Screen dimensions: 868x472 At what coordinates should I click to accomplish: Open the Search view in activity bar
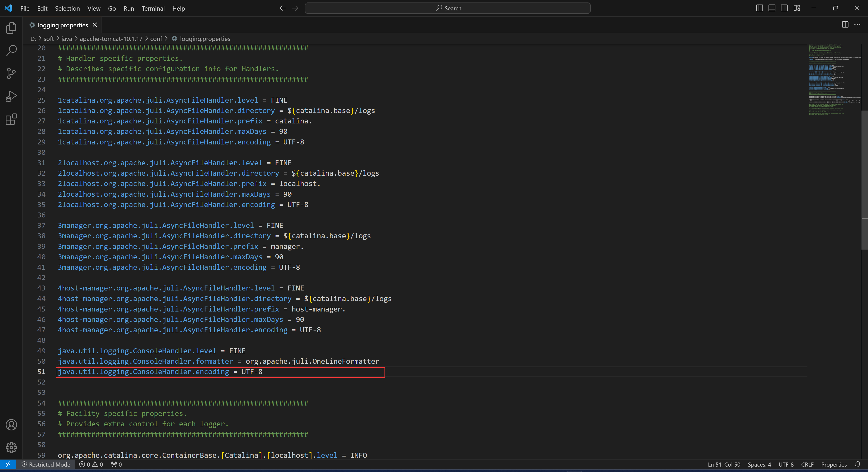point(11,51)
